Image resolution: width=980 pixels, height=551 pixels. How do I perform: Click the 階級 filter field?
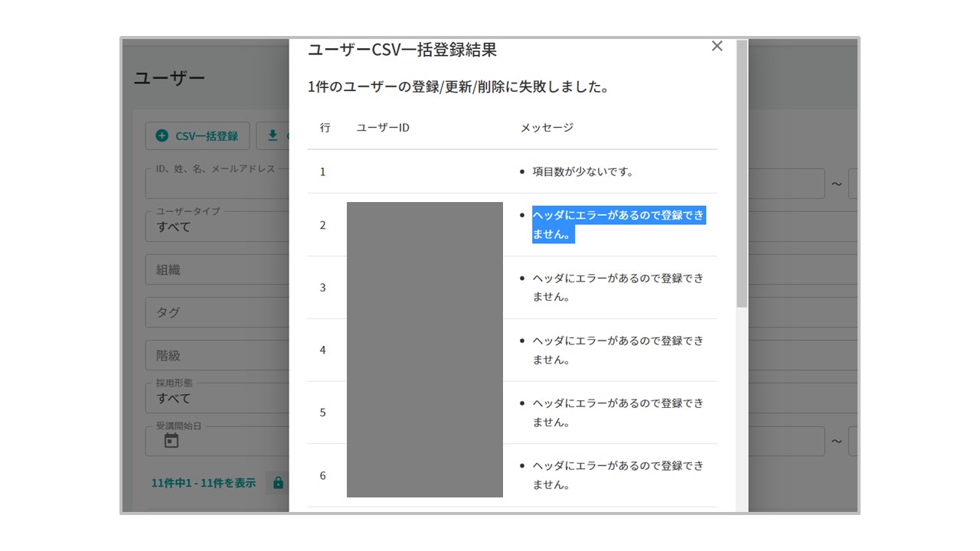tap(217, 355)
